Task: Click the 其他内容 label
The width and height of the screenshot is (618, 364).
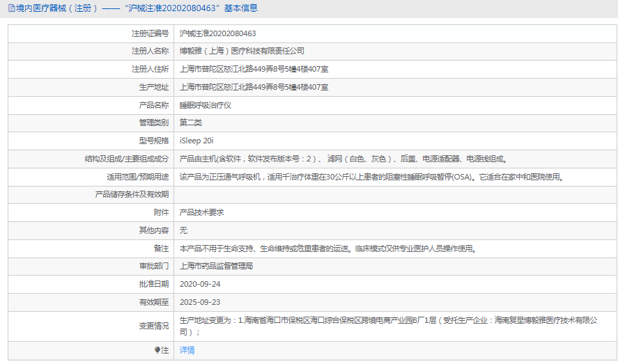Action: [154, 230]
